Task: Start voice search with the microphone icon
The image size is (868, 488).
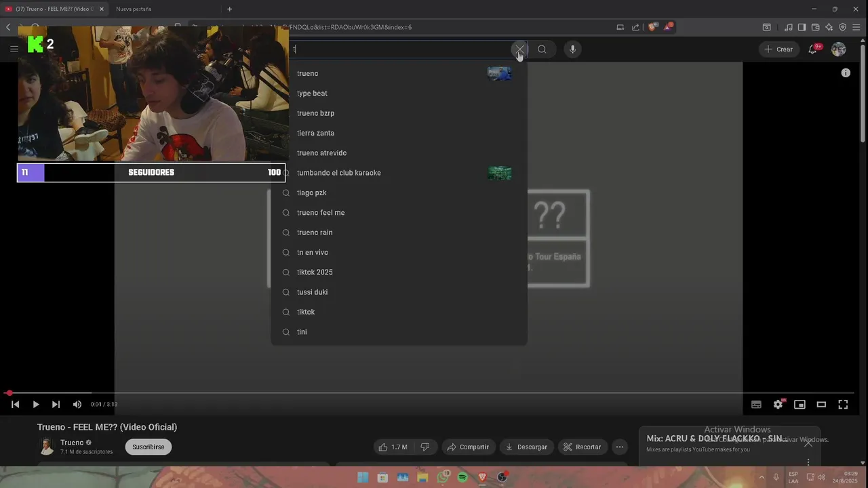Action: coord(572,49)
